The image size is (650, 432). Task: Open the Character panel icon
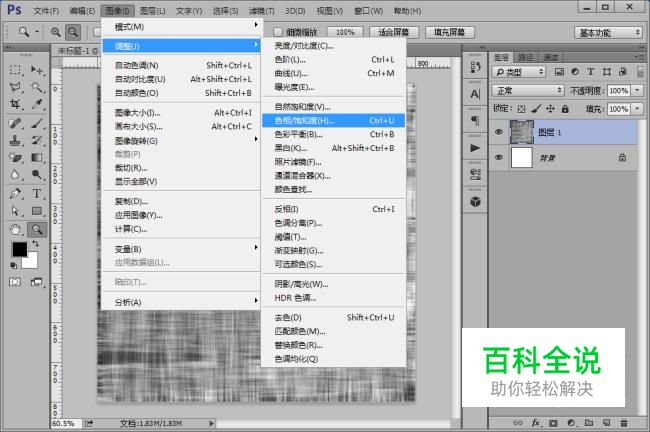click(475, 94)
